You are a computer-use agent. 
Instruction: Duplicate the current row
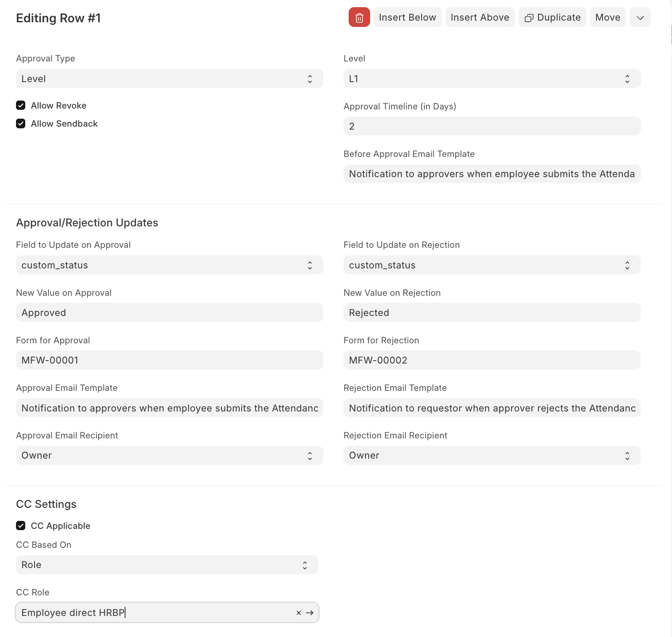coord(552,17)
